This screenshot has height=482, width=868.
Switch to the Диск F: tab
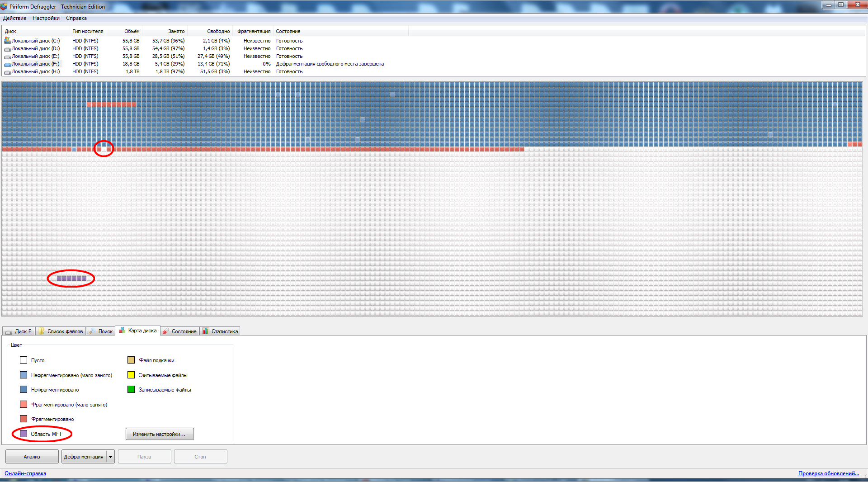(19, 331)
